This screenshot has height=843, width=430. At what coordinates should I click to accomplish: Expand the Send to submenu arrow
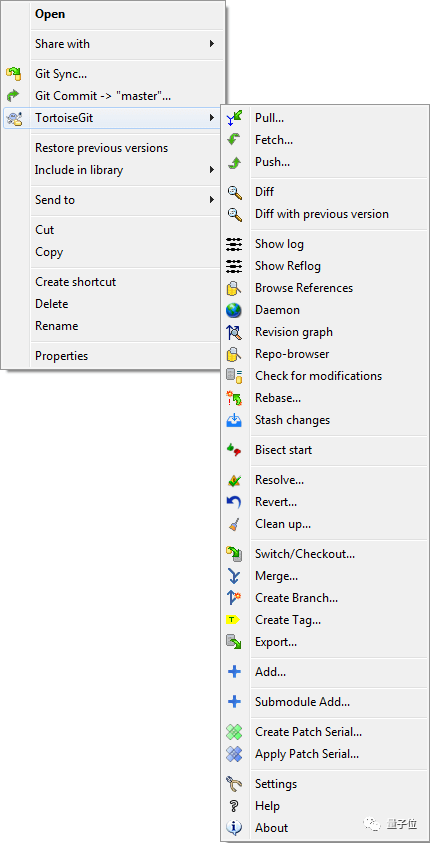pyautogui.click(x=212, y=200)
